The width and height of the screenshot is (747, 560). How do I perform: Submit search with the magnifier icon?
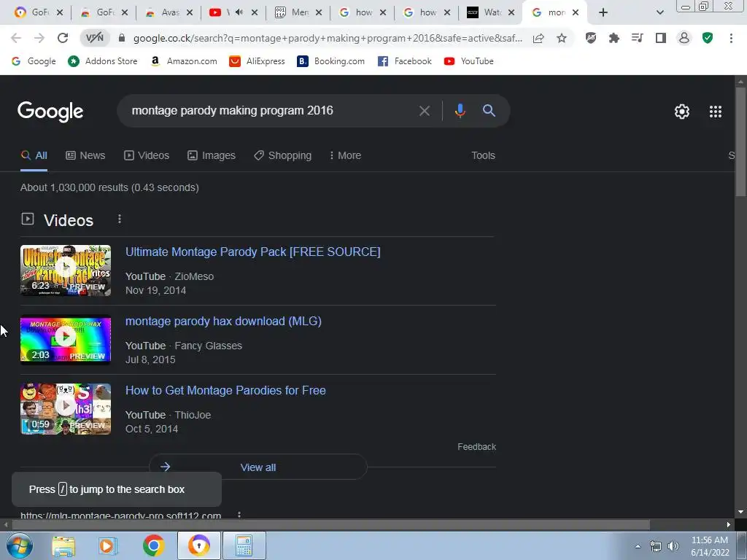pyautogui.click(x=489, y=111)
